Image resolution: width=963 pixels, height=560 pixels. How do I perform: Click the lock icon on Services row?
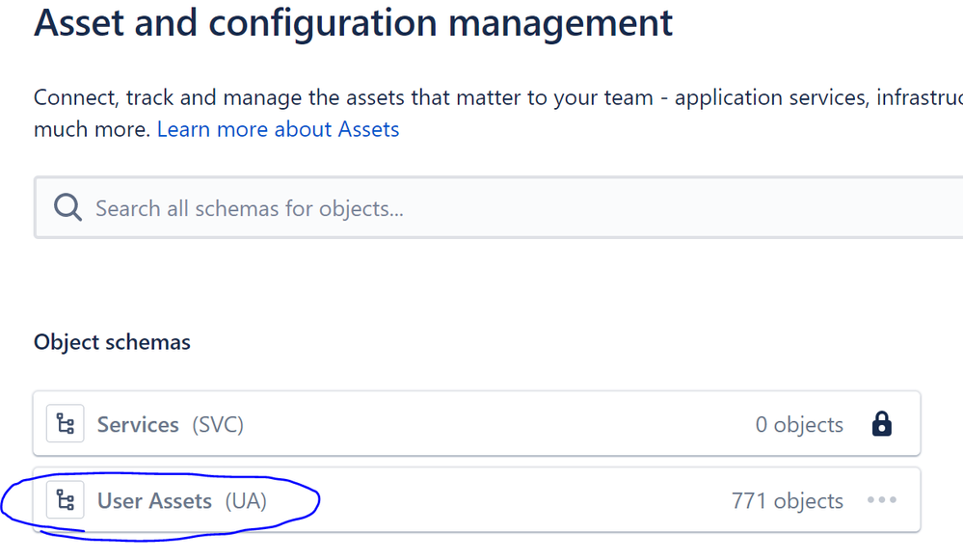pyautogui.click(x=881, y=424)
